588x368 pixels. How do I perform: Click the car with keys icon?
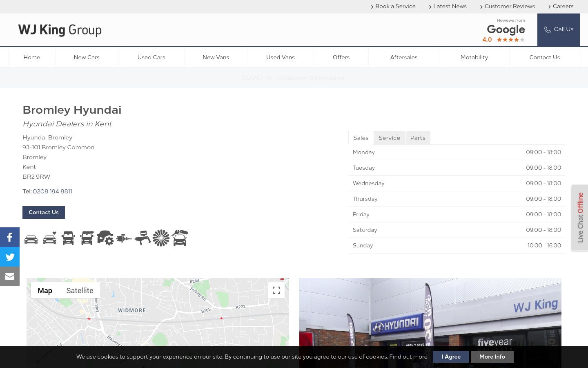(180, 238)
